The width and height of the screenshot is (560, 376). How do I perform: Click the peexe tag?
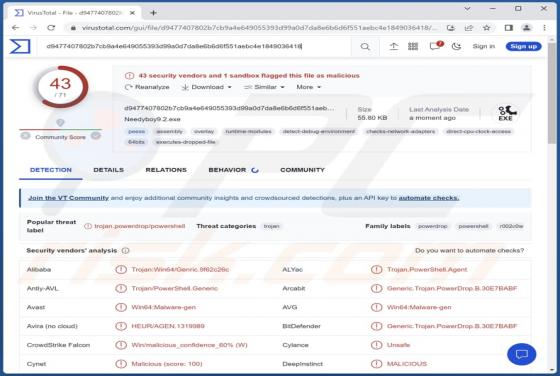[x=136, y=131]
